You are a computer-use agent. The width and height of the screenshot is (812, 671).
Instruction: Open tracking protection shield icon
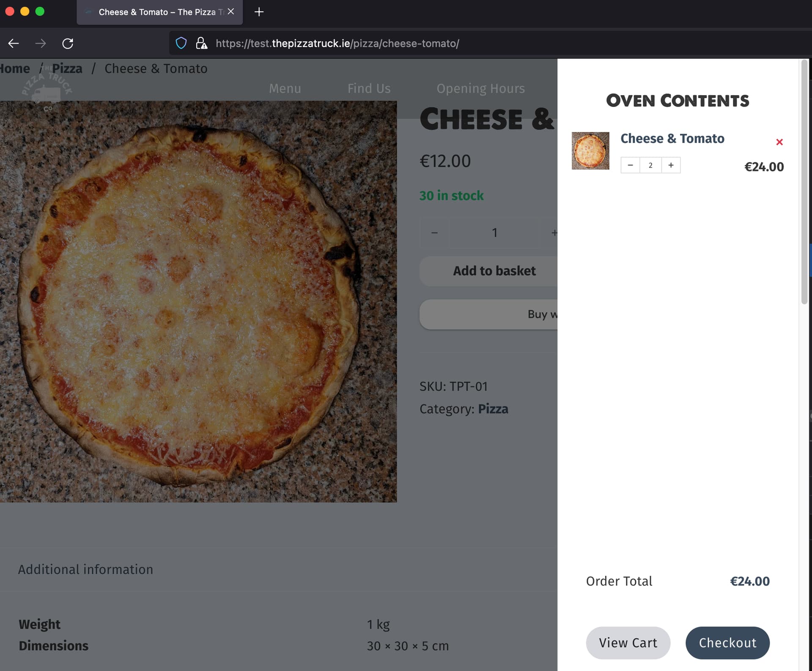point(181,43)
